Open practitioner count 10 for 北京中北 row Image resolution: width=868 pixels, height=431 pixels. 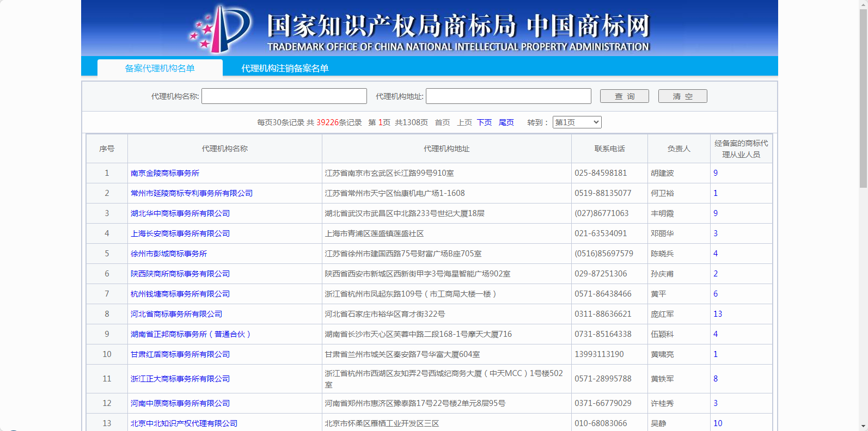pos(718,423)
